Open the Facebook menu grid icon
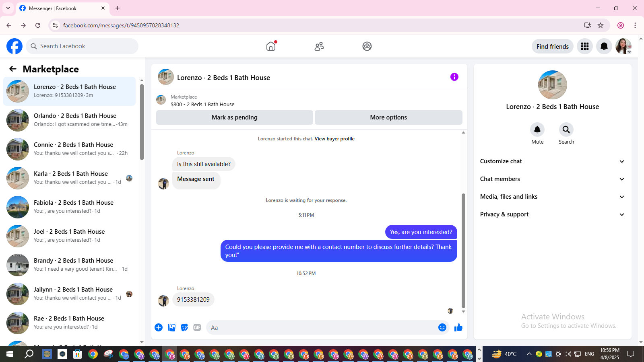 (585, 46)
